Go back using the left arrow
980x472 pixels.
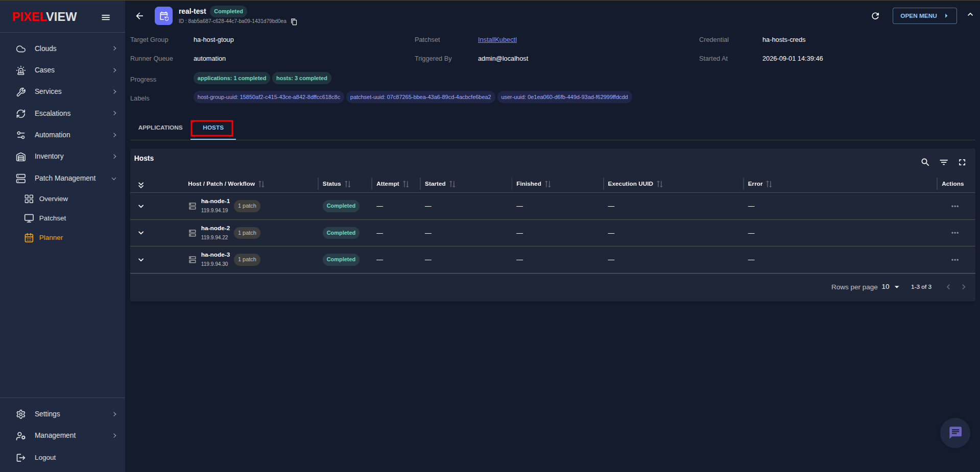point(139,16)
